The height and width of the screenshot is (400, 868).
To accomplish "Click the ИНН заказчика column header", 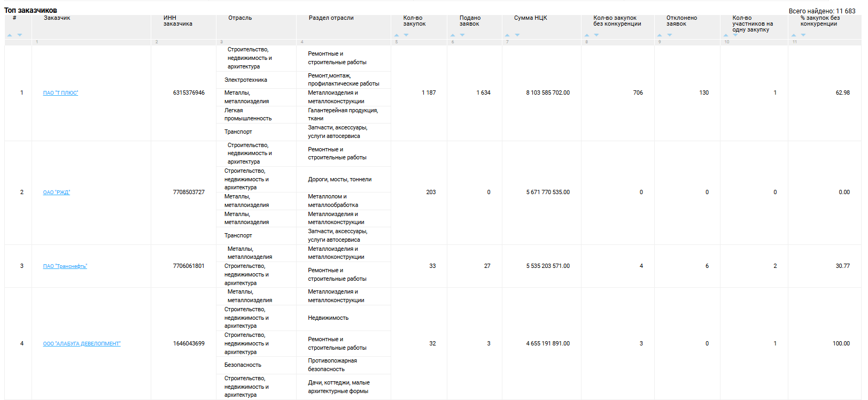I will pos(178,21).
